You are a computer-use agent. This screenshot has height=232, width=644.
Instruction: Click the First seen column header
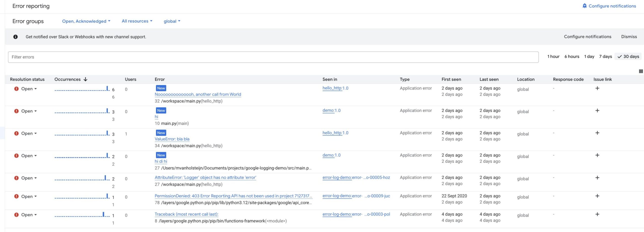(451, 79)
